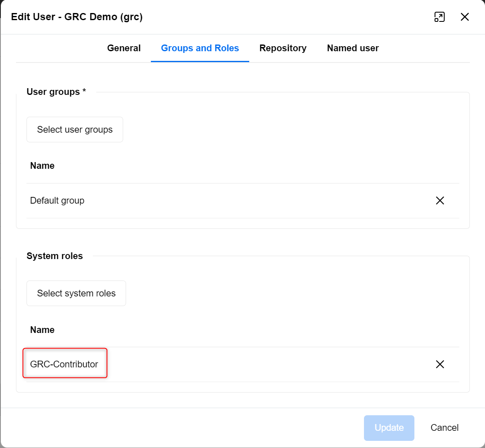Switch to the General tab
Viewport: 485px width, 448px height.
(124, 48)
